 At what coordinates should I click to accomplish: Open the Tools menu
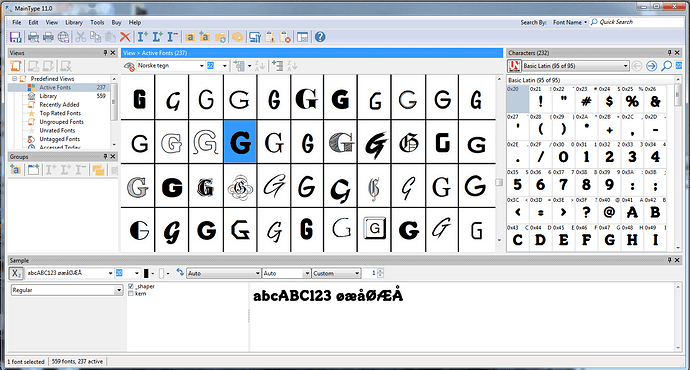click(x=97, y=22)
